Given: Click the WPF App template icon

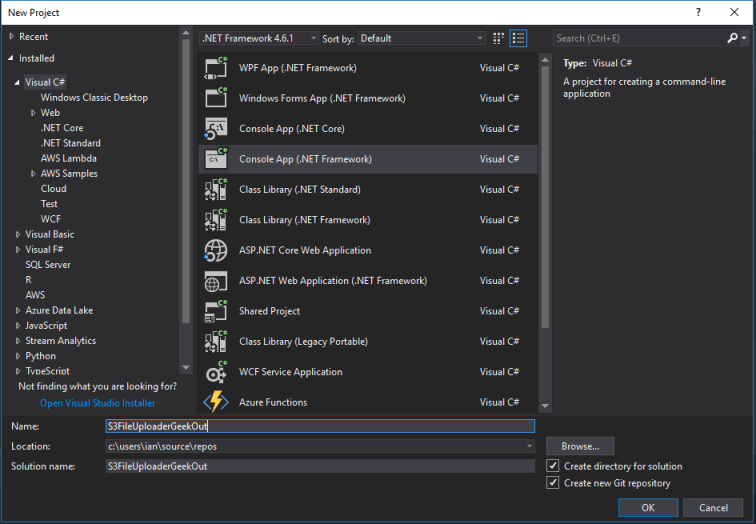Looking at the screenshot, I should tap(216, 68).
